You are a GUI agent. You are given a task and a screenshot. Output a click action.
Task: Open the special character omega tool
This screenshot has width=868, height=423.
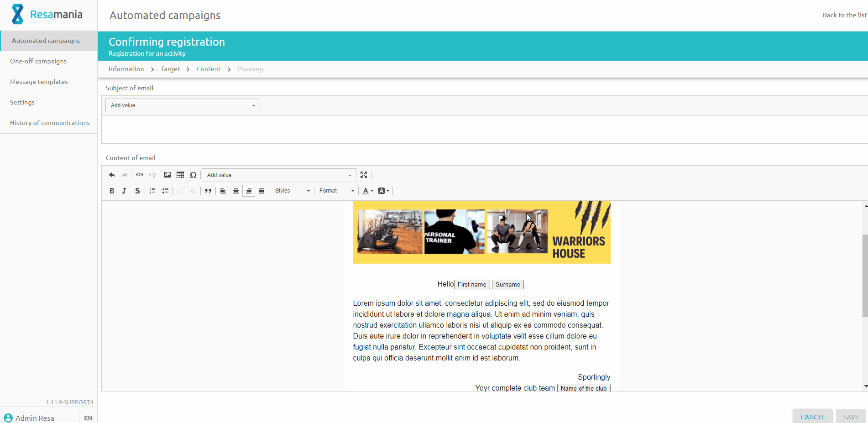coord(193,175)
